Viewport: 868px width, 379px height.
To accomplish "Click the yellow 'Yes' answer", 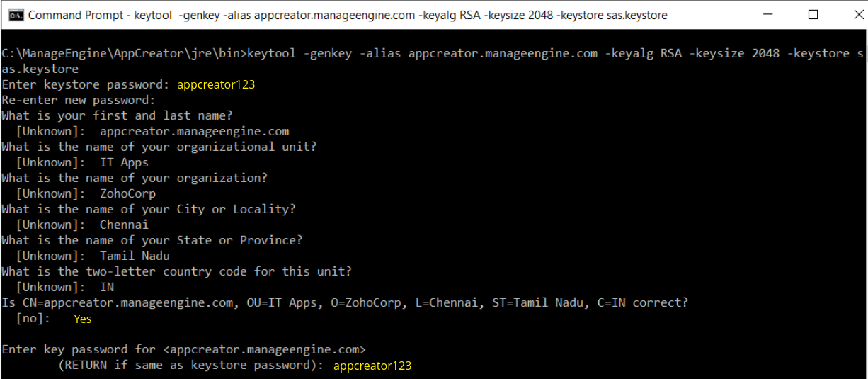I will pyautogui.click(x=83, y=319).
